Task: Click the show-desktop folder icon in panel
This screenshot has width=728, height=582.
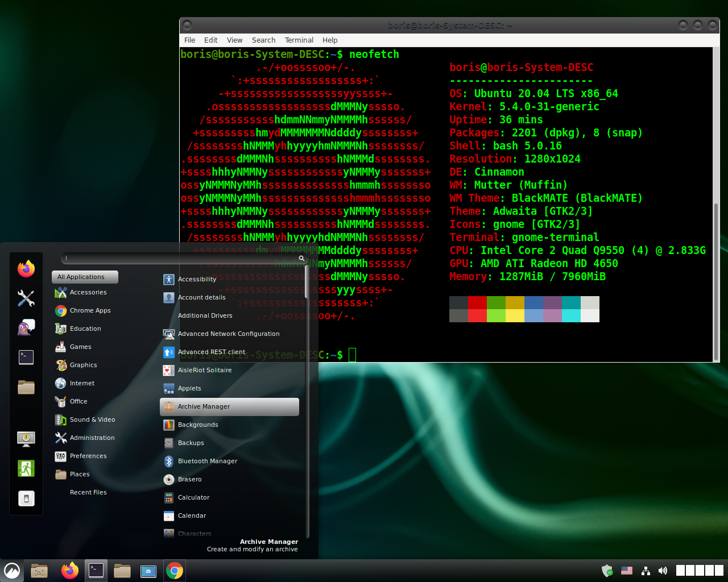Action: [x=39, y=571]
